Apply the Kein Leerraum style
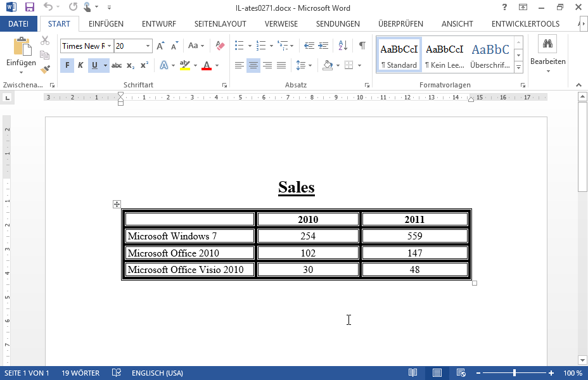The width and height of the screenshot is (588, 380). (x=445, y=54)
